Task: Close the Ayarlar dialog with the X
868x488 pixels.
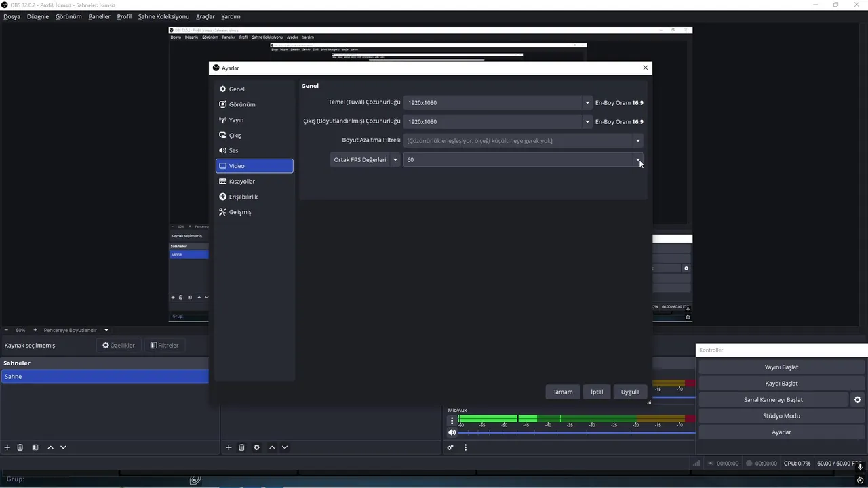Action: 646,68
